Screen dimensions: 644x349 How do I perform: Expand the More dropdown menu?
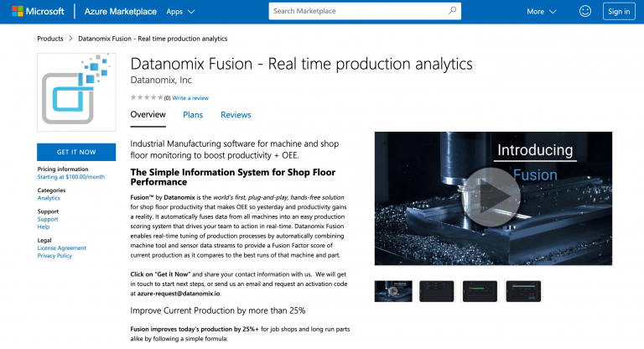[x=542, y=12]
